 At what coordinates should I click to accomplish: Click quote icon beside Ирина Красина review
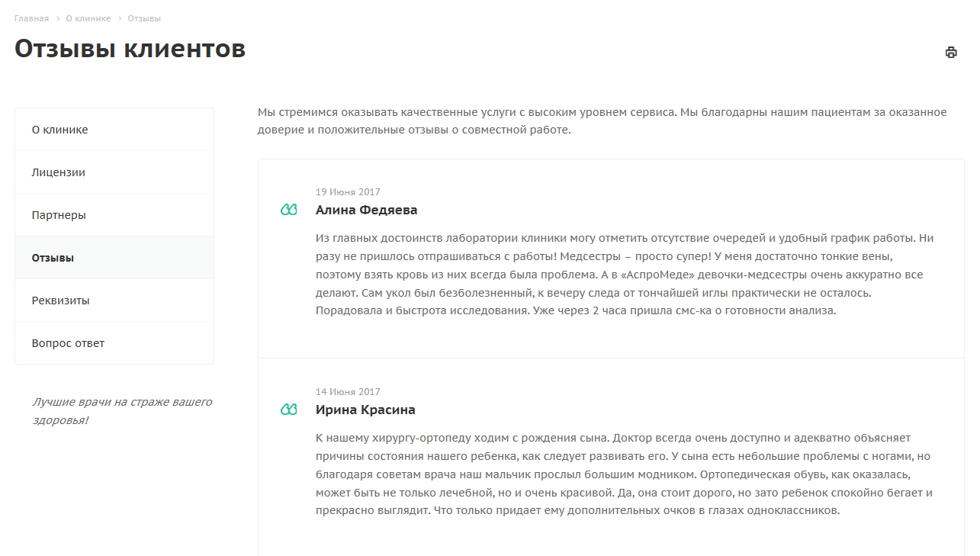click(289, 410)
